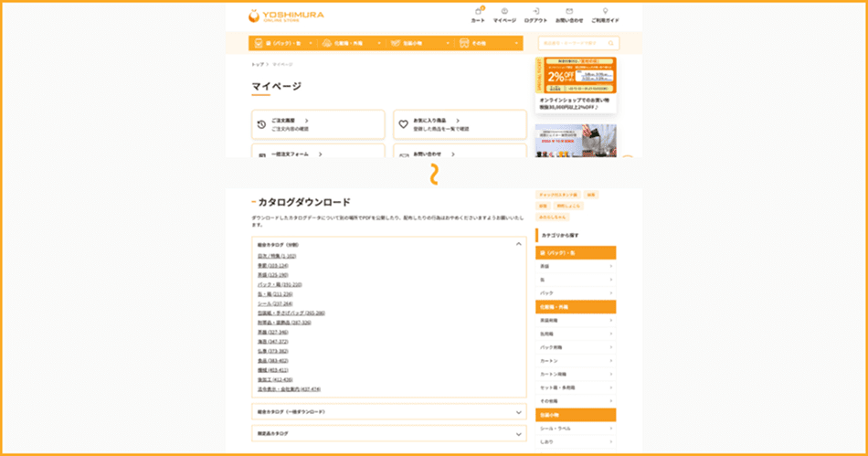
Task: Expand the 限定品カタログ section
Action: pyautogui.click(x=519, y=434)
